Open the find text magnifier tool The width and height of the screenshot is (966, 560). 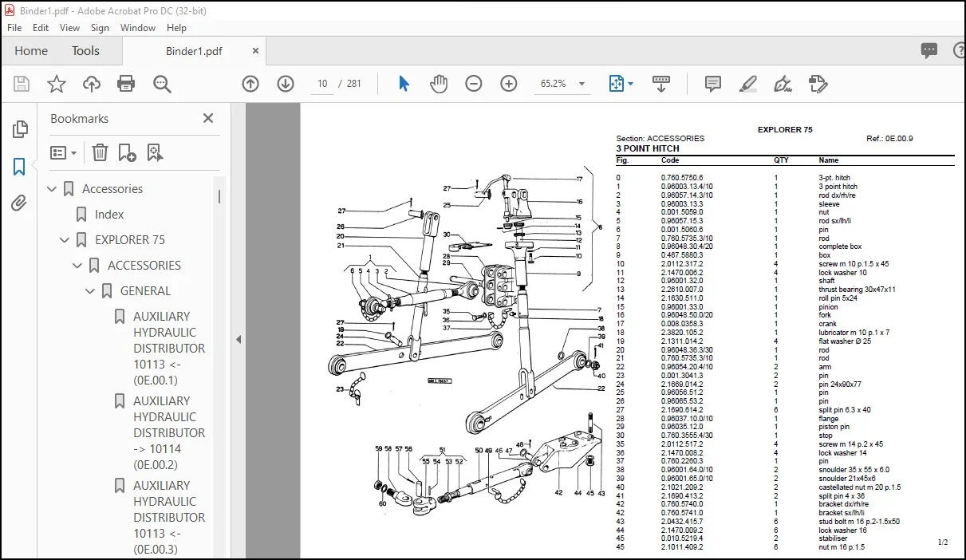[163, 84]
